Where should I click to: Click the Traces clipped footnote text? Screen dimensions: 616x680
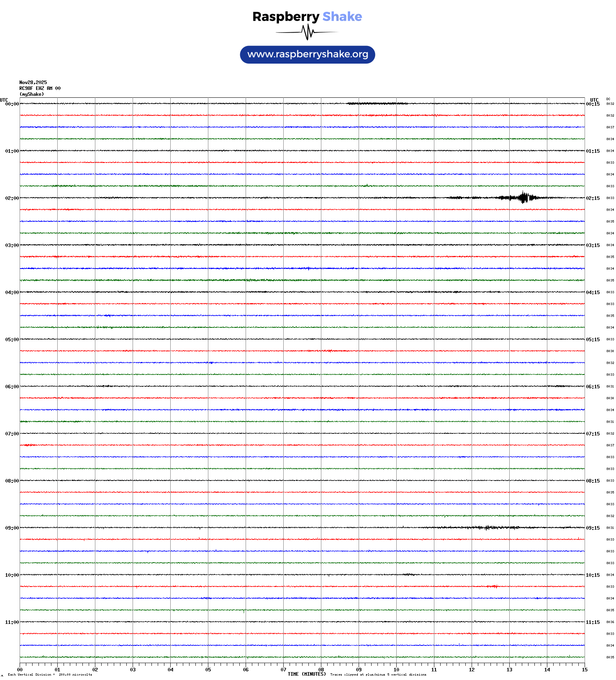378,675
